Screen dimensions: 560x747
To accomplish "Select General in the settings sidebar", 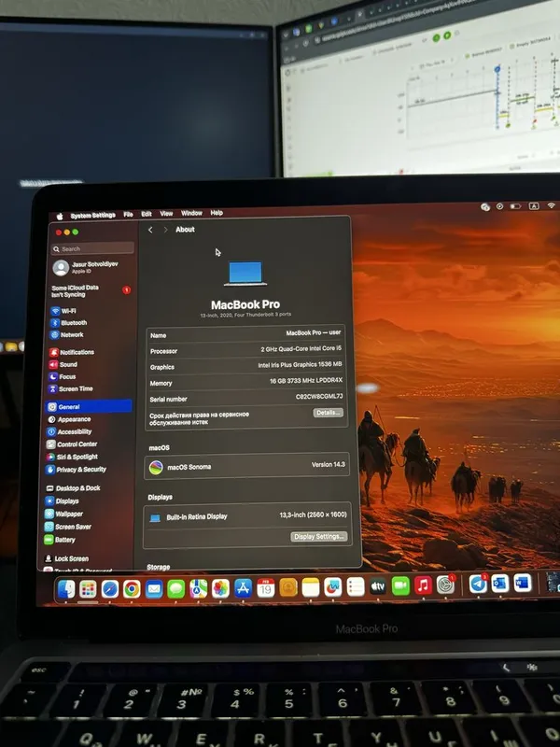I will pos(89,406).
